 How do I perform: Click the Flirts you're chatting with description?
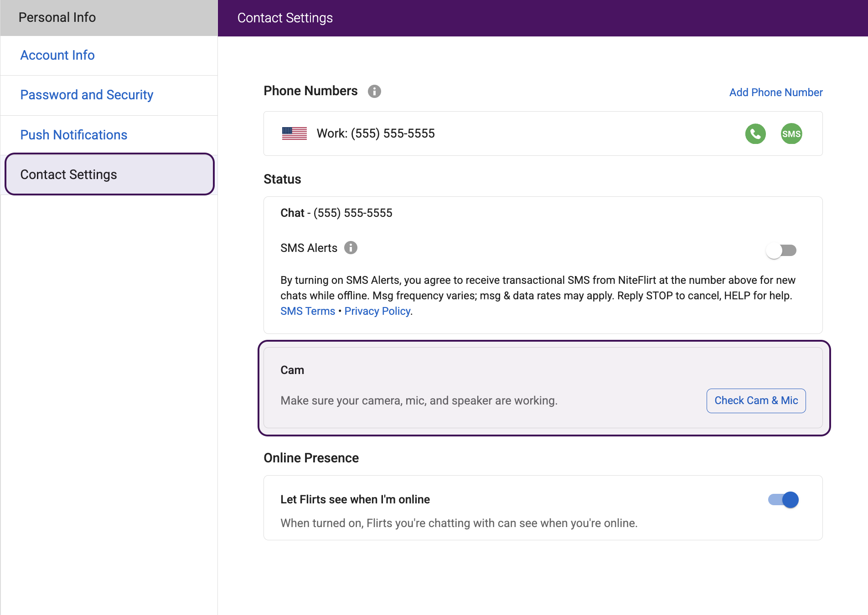point(459,523)
